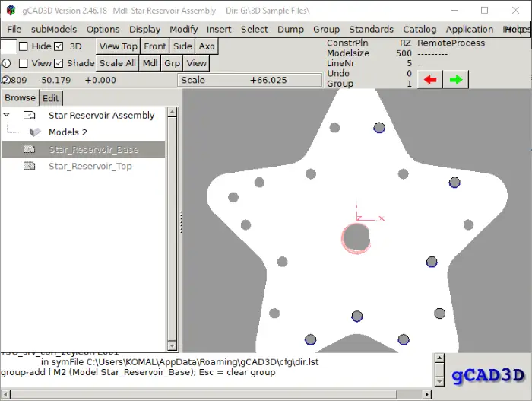Click the red undo arrow
This screenshot has height=401, width=532.
tap(430, 80)
